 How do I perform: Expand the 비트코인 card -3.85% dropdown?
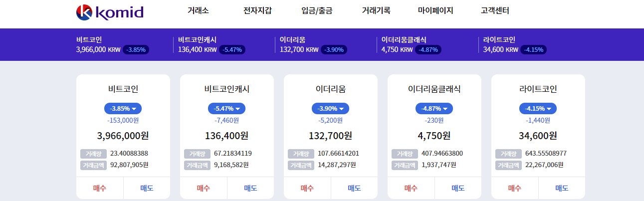pyautogui.click(x=123, y=108)
